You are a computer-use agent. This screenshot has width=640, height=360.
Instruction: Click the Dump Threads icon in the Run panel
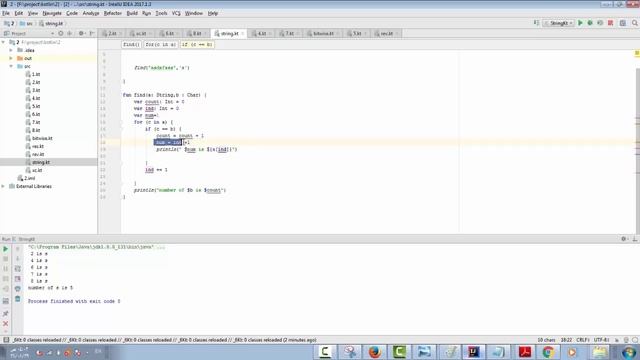pos(6,279)
